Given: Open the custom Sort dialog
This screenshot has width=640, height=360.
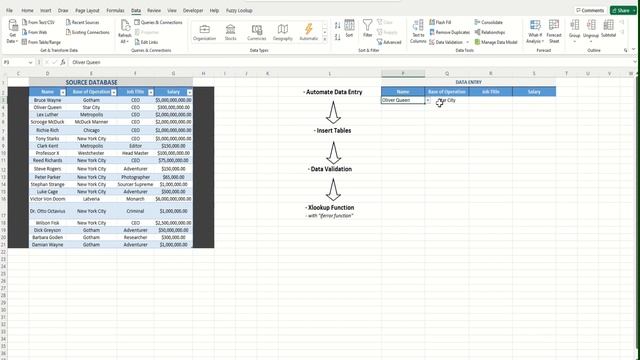Looking at the screenshot, I should pyautogui.click(x=349, y=29).
